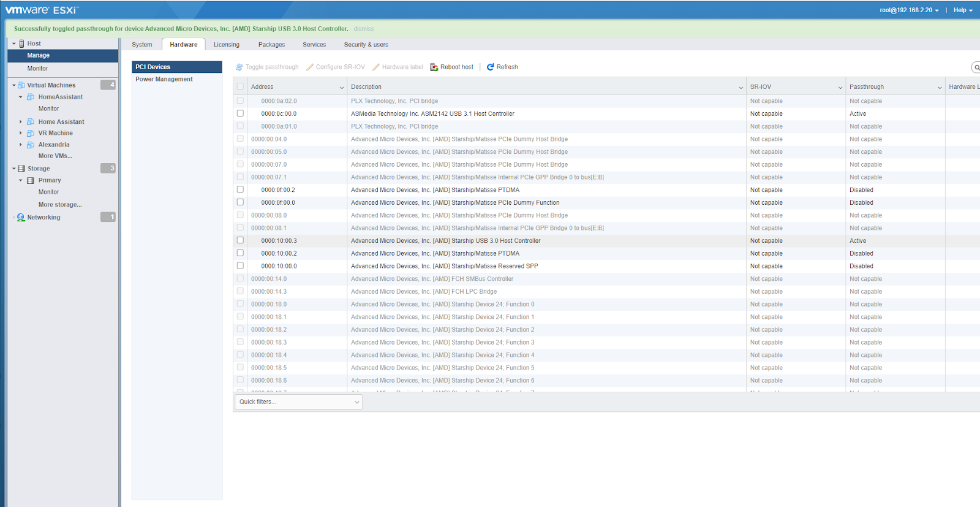This screenshot has height=507, width=980.
Task: Open the SR-IOV column dropdown arrow
Action: tap(840, 88)
